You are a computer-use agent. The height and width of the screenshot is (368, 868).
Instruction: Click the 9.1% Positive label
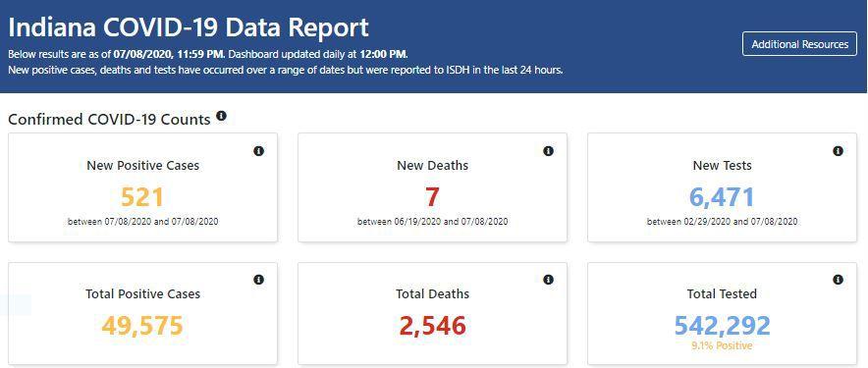(722, 345)
